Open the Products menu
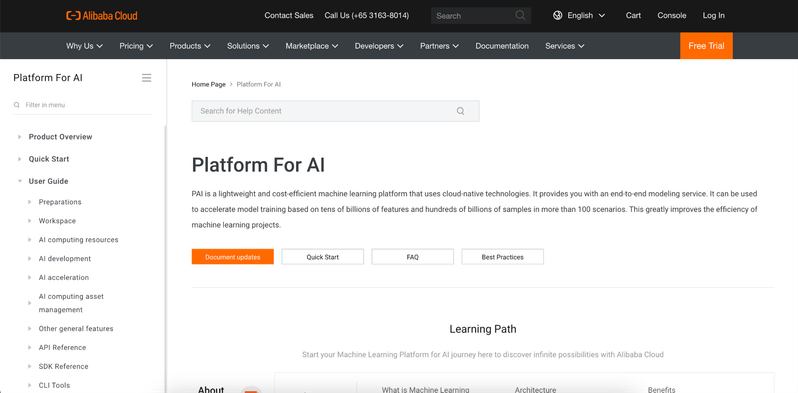Screen dimensions: 798x393 (190, 46)
